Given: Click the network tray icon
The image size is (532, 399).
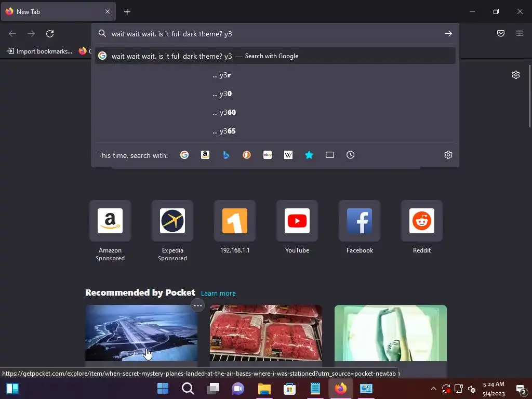Looking at the screenshot, I should (459, 389).
